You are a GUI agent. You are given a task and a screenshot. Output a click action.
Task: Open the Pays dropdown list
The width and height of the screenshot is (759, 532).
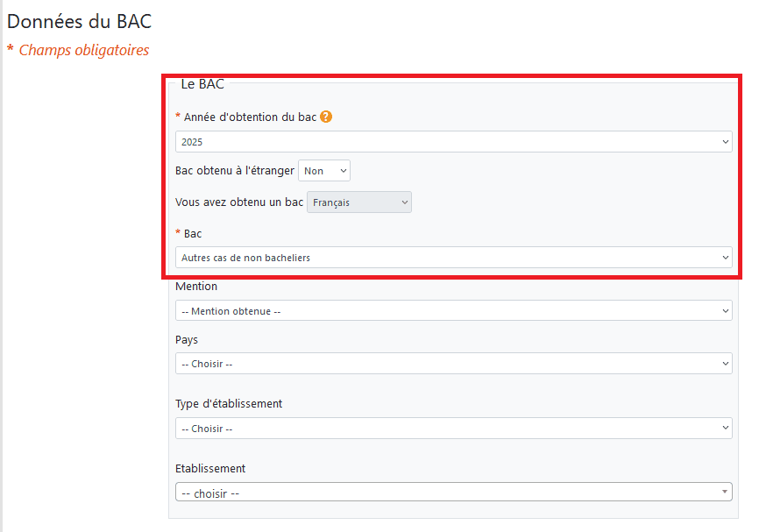(453, 364)
